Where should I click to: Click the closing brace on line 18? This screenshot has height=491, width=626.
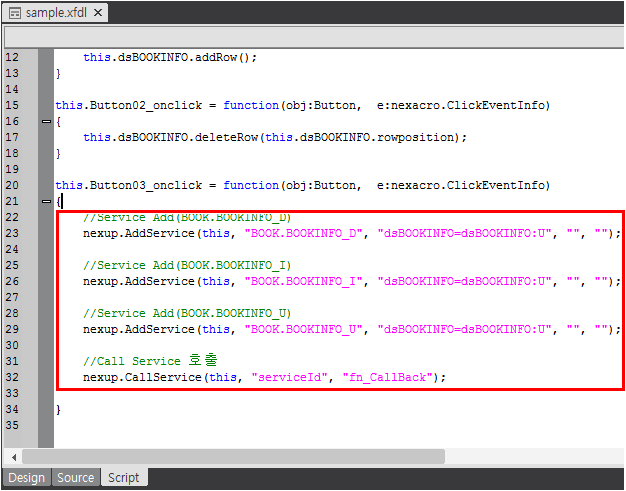click(x=58, y=153)
